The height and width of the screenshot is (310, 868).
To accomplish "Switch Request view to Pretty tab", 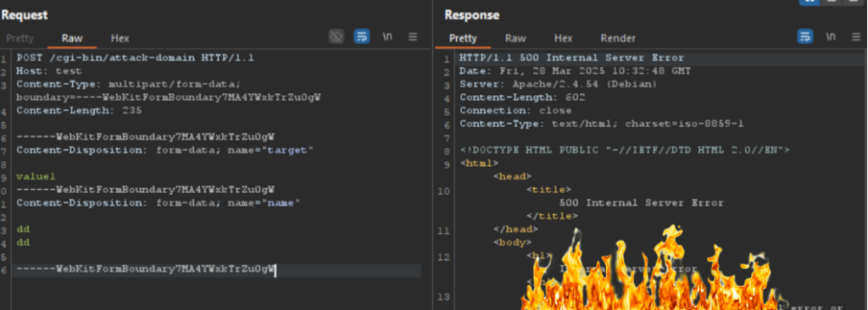I will click(20, 38).
